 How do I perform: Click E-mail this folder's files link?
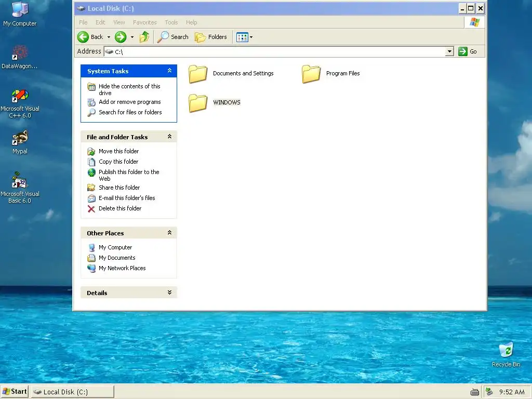[x=127, y=198]
